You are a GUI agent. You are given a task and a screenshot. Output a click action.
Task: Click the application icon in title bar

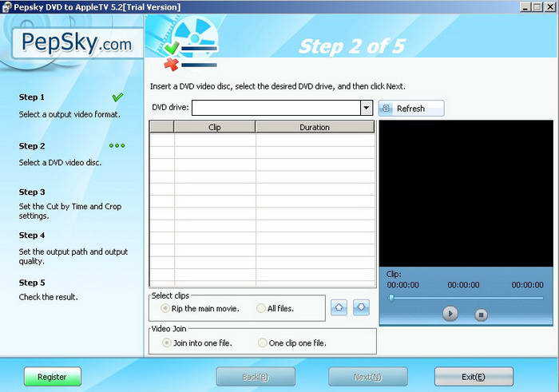6,6
